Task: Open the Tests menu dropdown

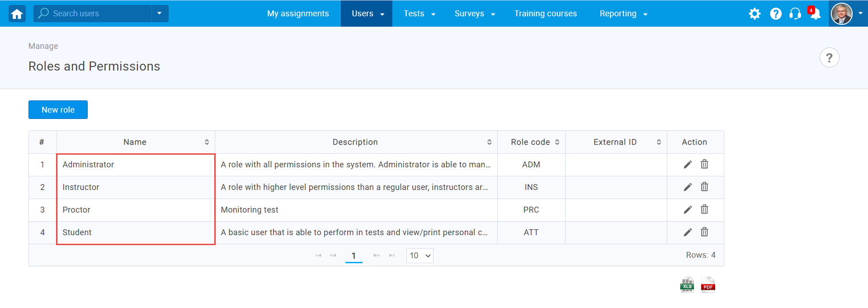Action: [x=419, y=14]
